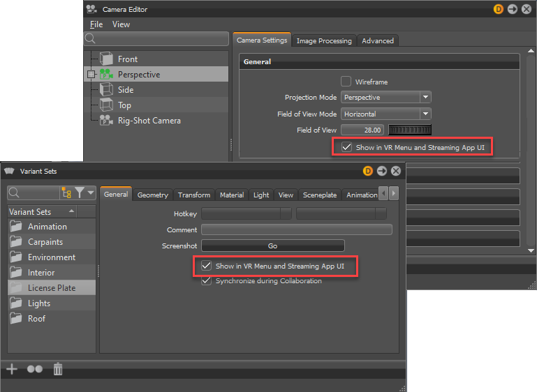The width and height of the screenshot is (537, 392).
Task: Click the tree view toggle icon in Variant Sets
Action: pos(66,193)
